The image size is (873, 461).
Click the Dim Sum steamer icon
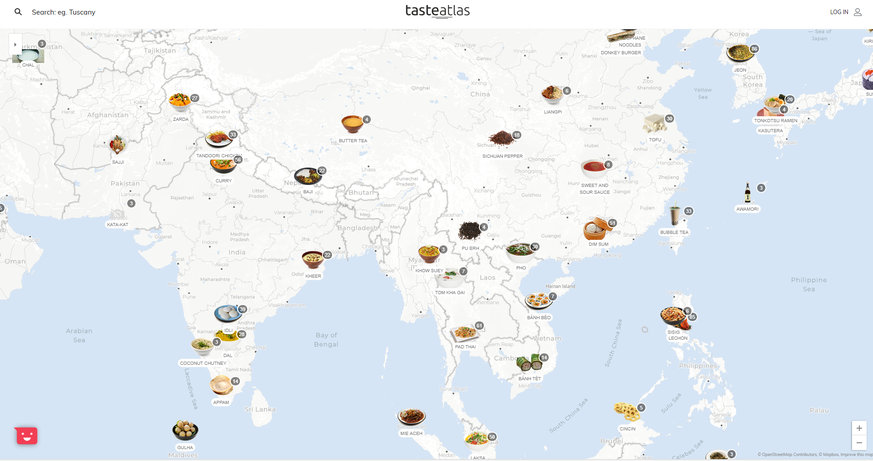click(597, 229)
